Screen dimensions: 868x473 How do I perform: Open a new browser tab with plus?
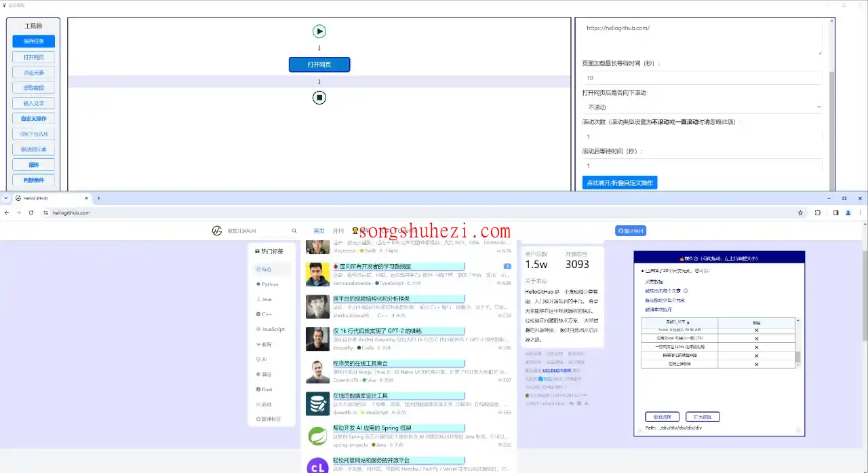coord(98,198)
